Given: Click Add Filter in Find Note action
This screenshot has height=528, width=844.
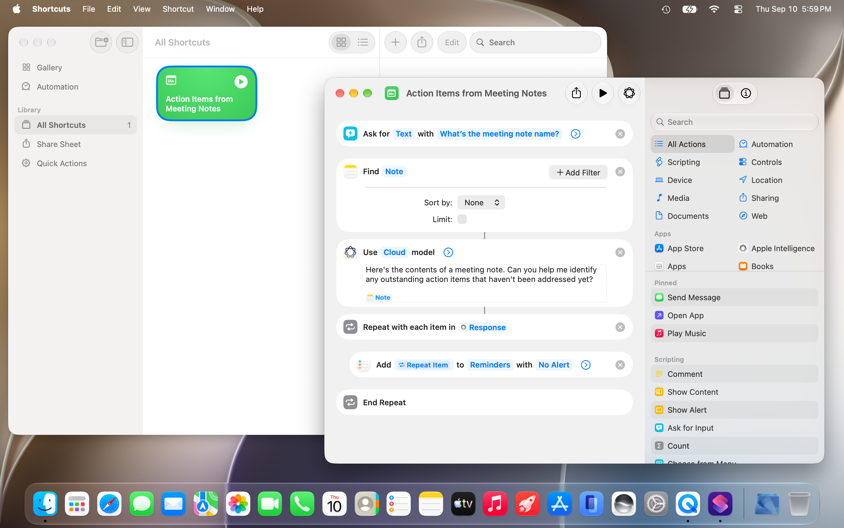Looking at the screenshot, I should [578, 172].
